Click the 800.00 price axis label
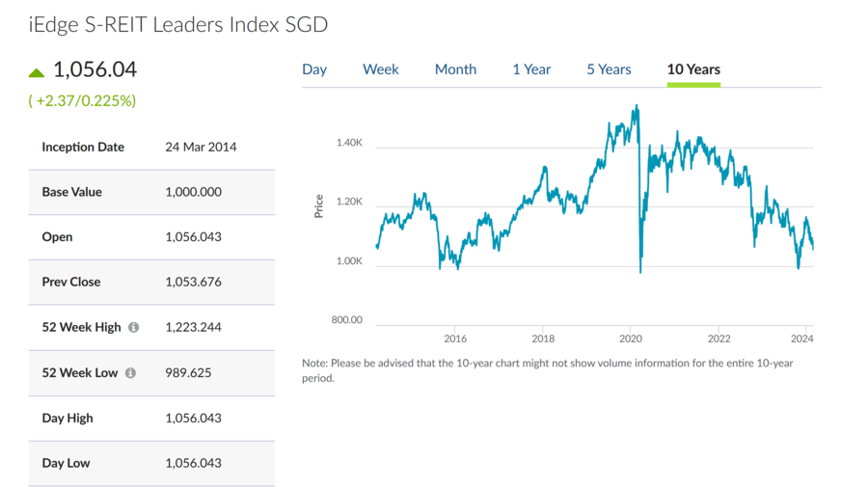The width and height of the screenshot is (868, 487). pos(347,320)
